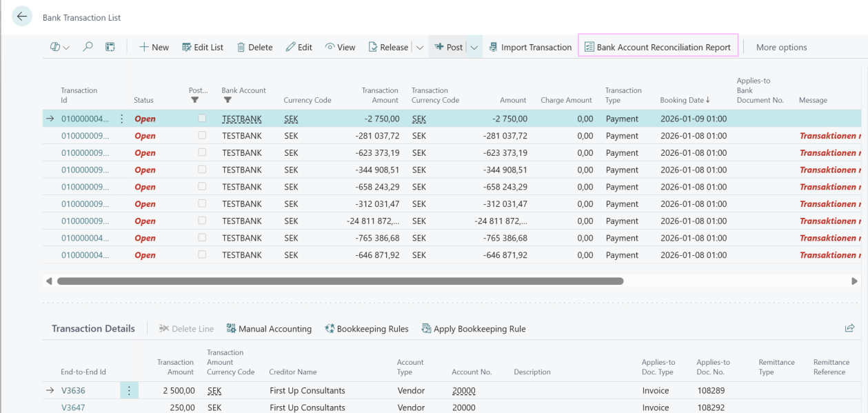Open Bank Account Reconciliation Report

tap(658, 47)
